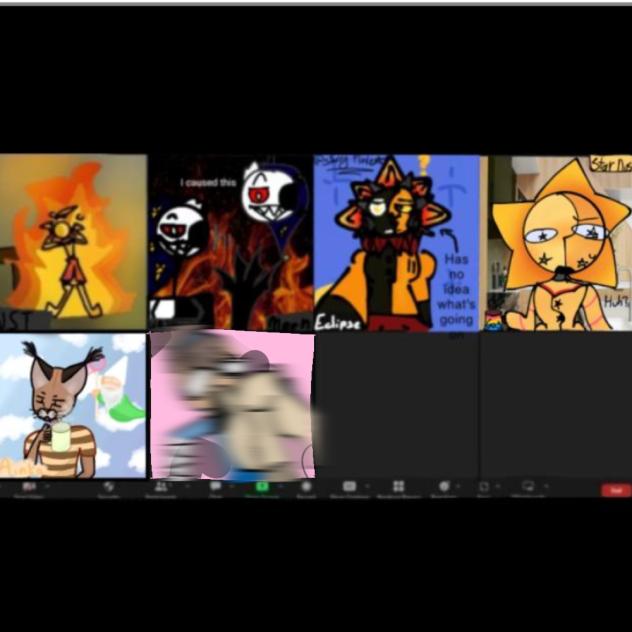Open the Whiteboards icon
Screen dimensions: 632x632
[528, 486]
